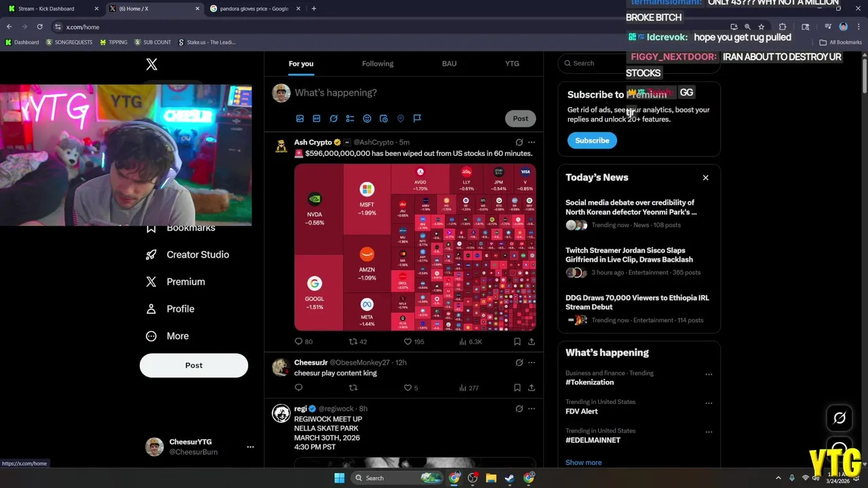The height and width of the screenshot is (488, 868).
Task: Reply to the CheesurJr post
Action: (298, 388)
